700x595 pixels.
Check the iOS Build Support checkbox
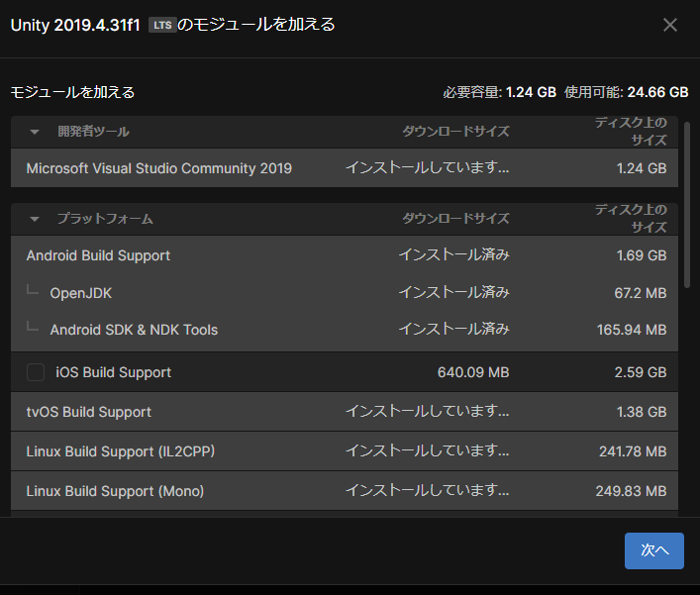[36, 372]
